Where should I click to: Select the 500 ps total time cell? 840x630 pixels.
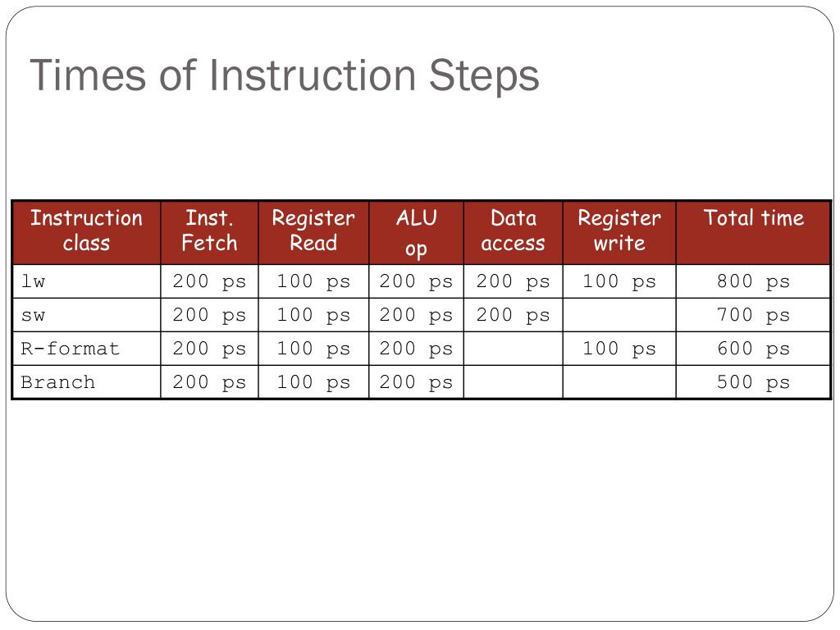tap(754, 382)
